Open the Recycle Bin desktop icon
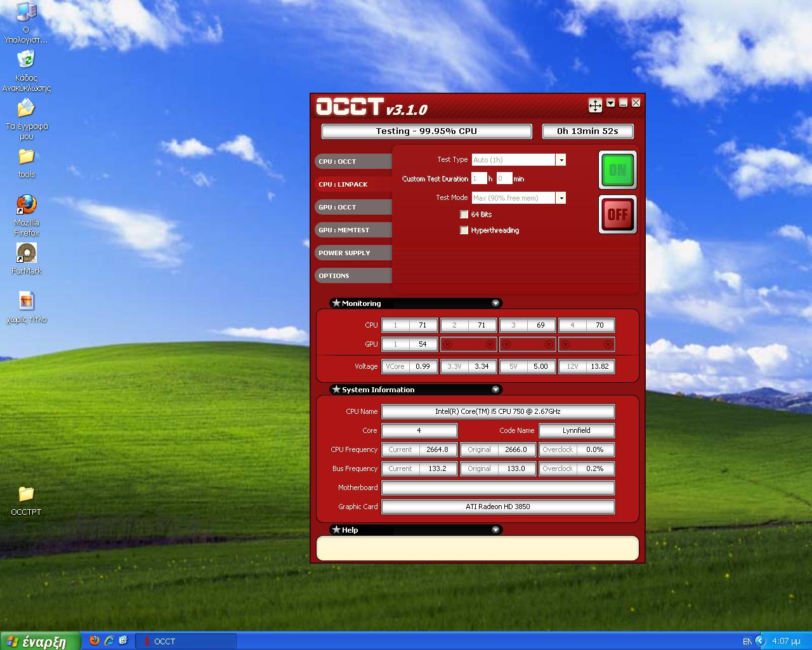812x650 pixels. tap(26, 71)
